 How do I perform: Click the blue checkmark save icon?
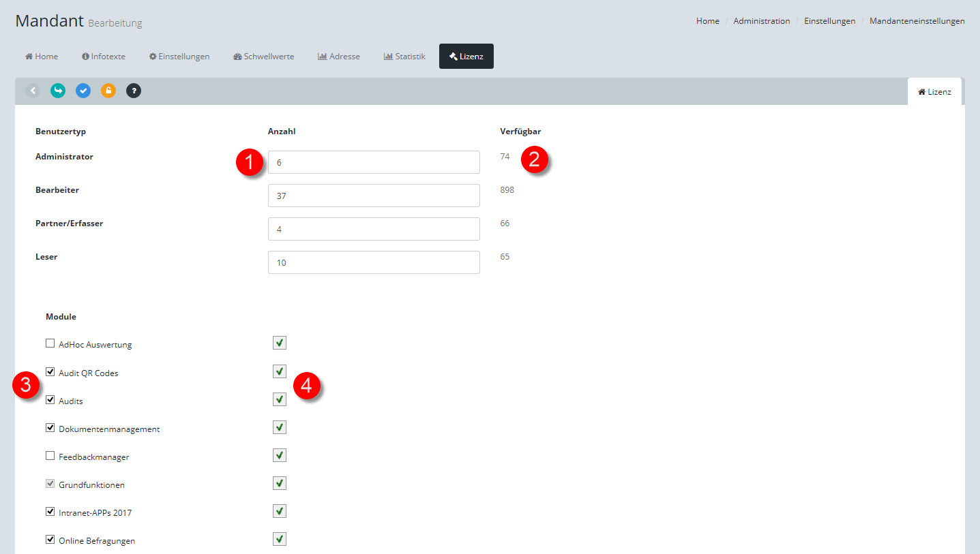click(83, 91)
